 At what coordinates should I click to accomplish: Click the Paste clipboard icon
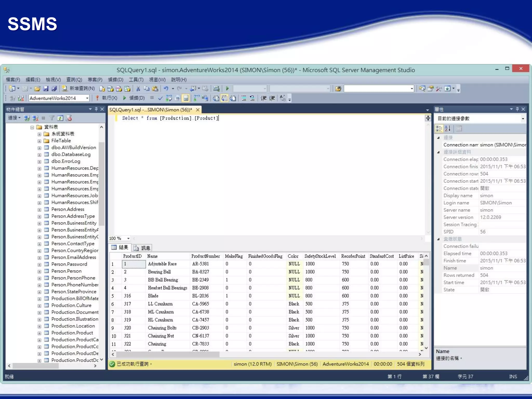155,89
